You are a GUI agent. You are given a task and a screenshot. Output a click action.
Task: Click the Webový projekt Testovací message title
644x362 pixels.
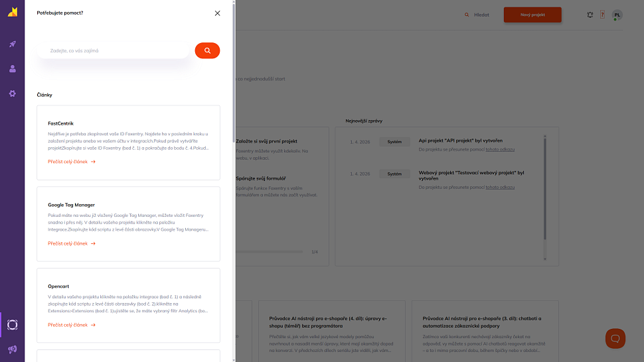click(471, 176)
